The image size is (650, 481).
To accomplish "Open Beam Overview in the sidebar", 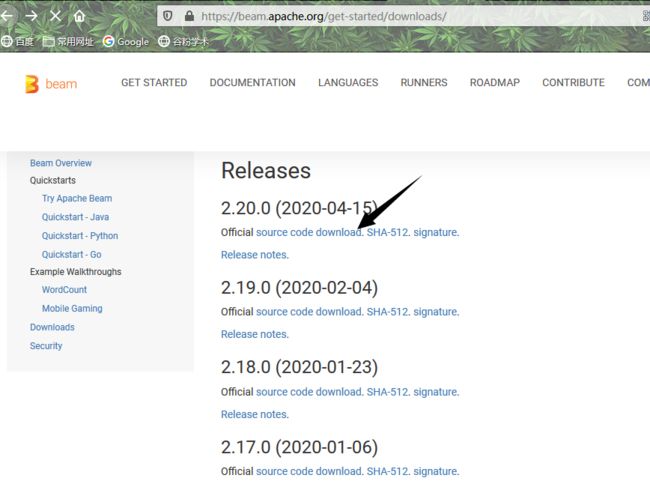I will pos(61,163).
